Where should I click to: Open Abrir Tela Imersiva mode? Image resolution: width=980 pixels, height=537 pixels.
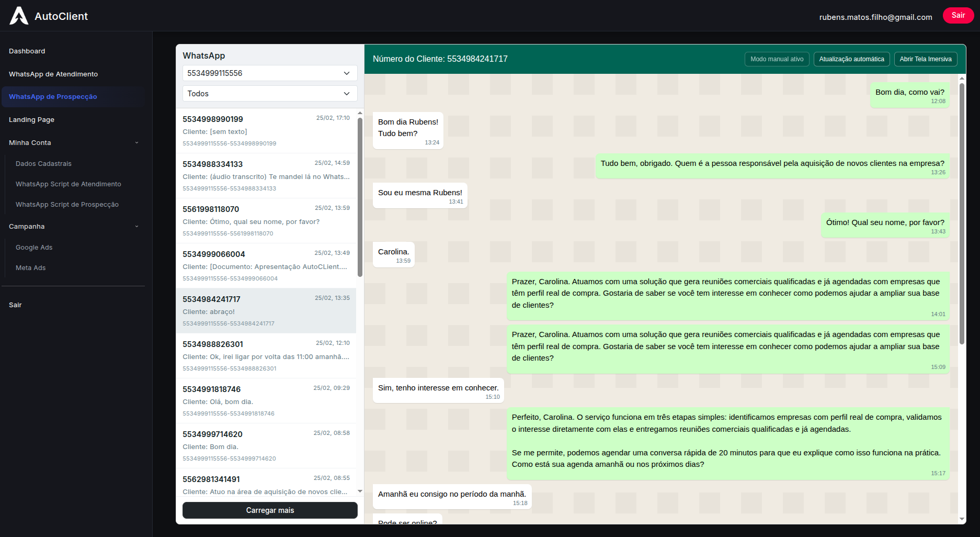(925, 59)
